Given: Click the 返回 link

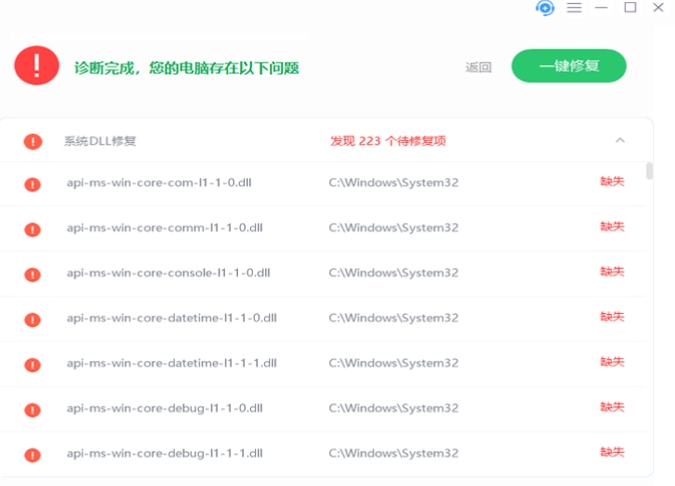Looking at the screenshot, I should (x=478, y=67).
